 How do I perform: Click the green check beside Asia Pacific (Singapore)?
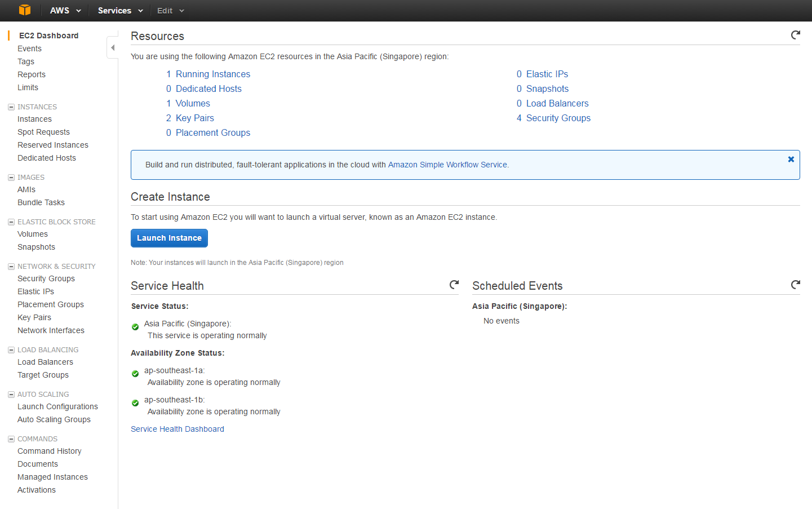coord(135,326)
